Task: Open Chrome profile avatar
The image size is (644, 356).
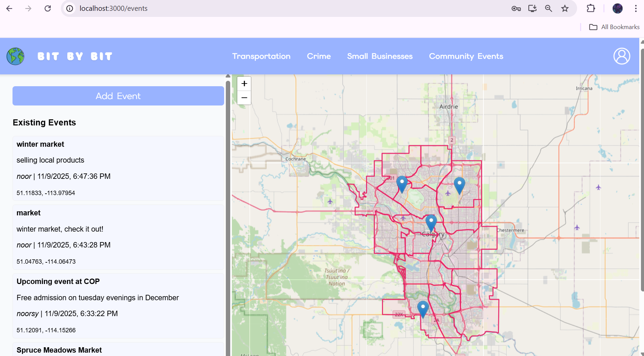Action: (x=618, y=8)
